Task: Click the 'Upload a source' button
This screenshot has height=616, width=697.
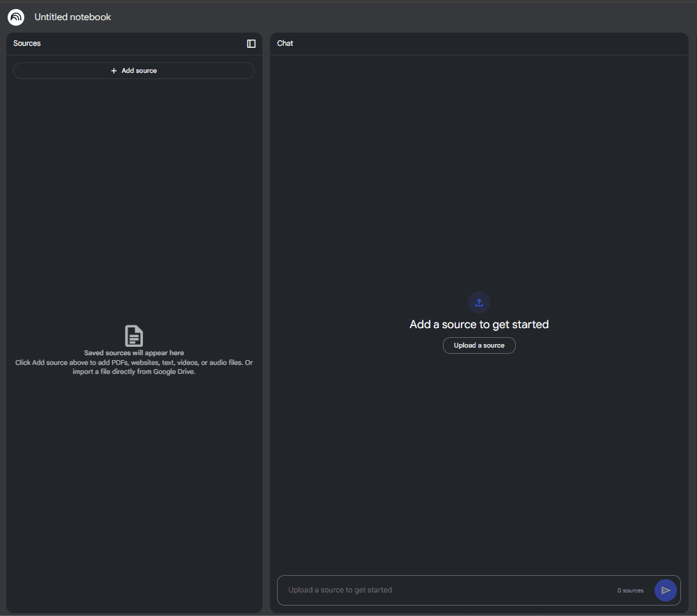Action: (x=479, y=345)
